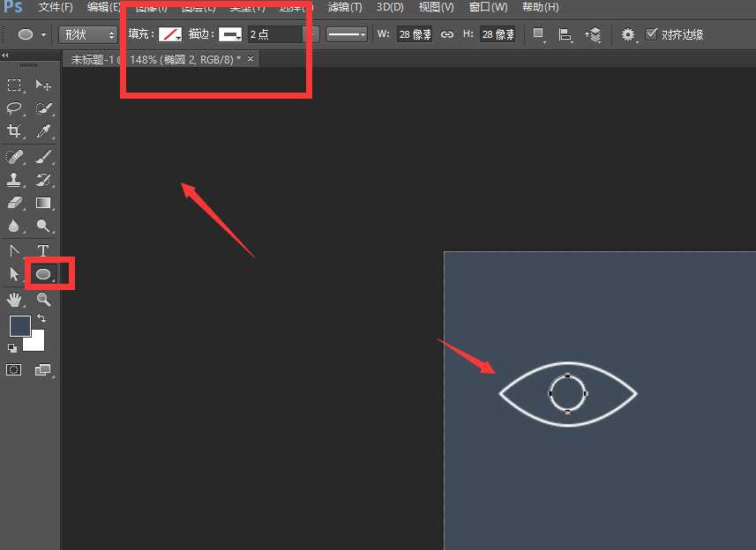Select the Ellipse shape tool
Viewport: 756px width, 550px height.
point(42,274)
